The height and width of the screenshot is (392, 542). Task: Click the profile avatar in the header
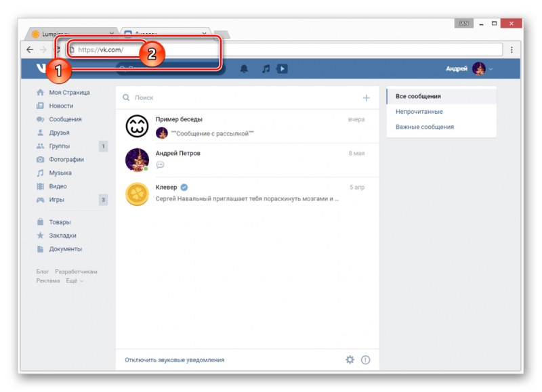pos(479,69)
